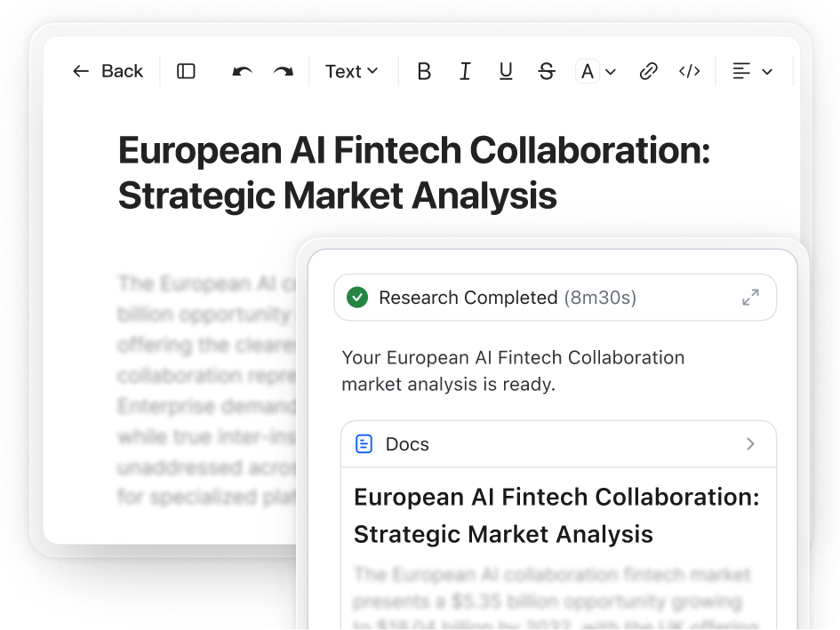
Task: Click the undo arrow icon
Action: (x=242, y=71)
